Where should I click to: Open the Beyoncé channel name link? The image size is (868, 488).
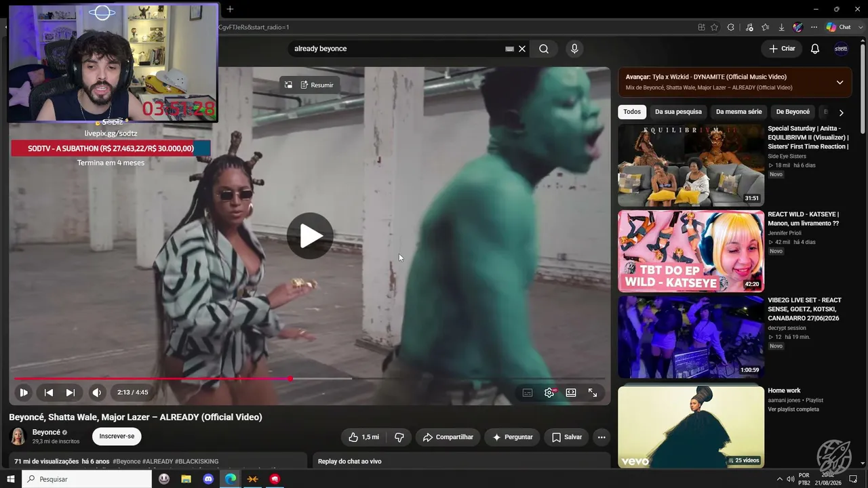(47, 432)
